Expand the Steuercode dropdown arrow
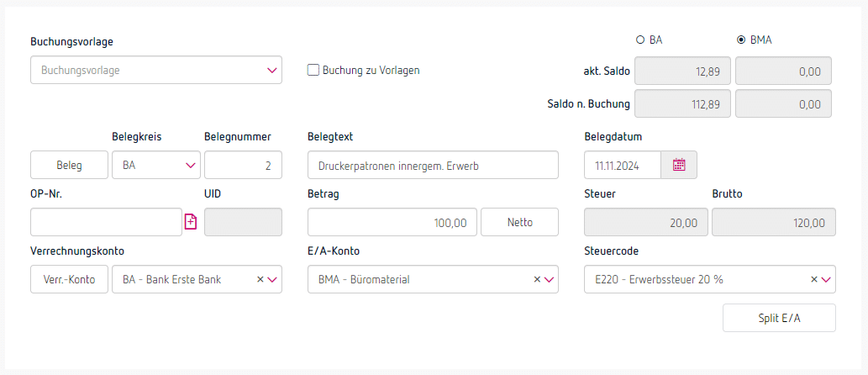This screenshot has width=868, height=375. 826,279
